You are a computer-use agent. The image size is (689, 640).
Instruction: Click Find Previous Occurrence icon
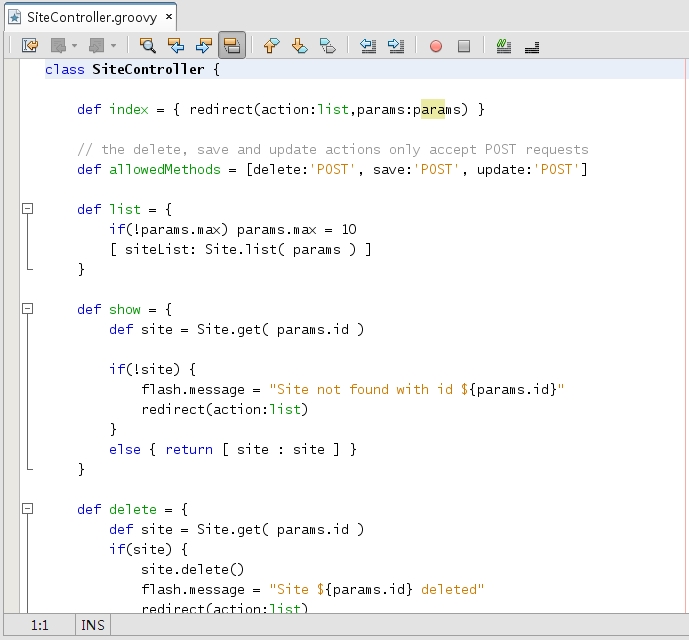pyautogui.click(x=176, y=45)
